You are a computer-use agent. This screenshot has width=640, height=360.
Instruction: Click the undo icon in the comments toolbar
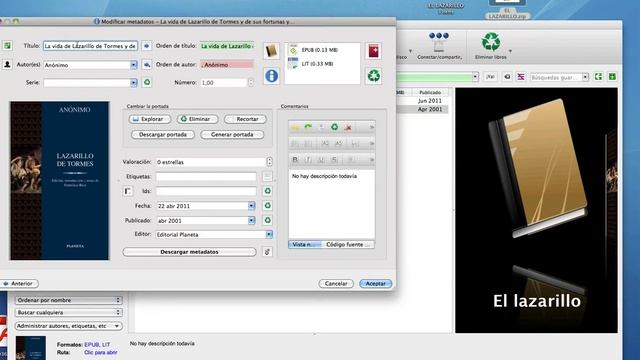point(295,127)
